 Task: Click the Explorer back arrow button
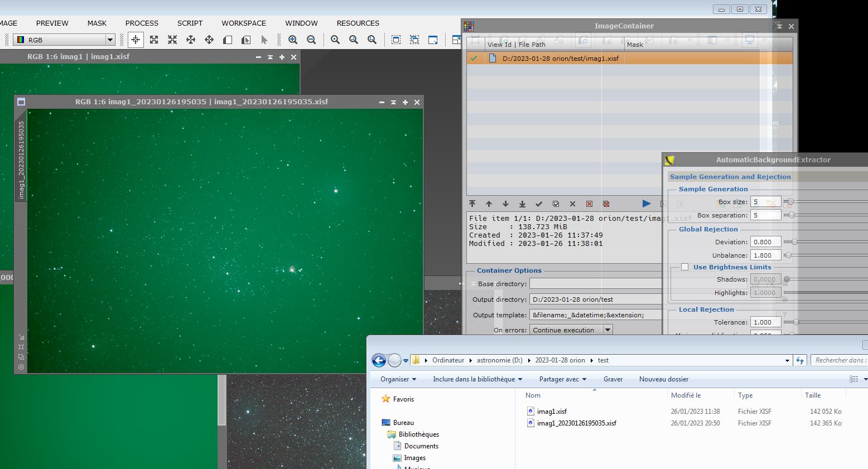(x=379, y=360)
